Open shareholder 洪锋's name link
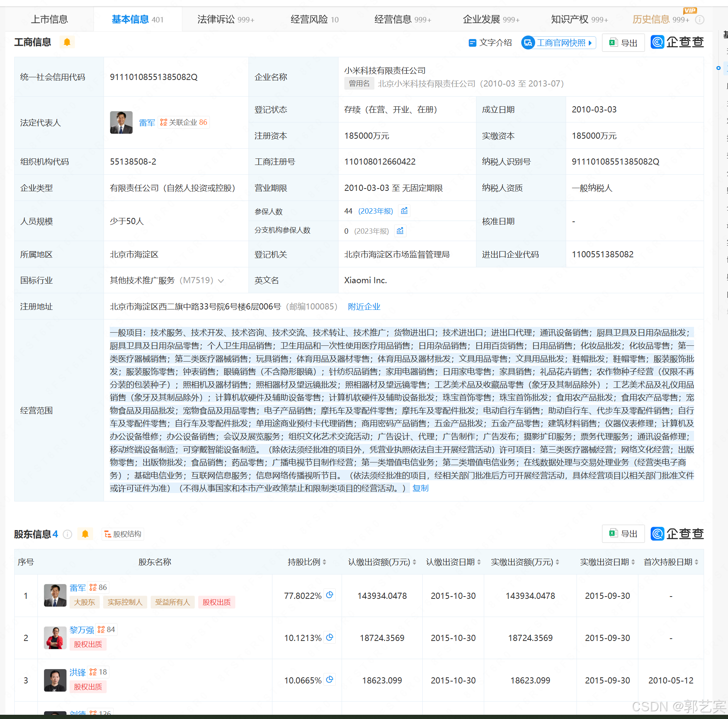 click(x=78, y=672)
